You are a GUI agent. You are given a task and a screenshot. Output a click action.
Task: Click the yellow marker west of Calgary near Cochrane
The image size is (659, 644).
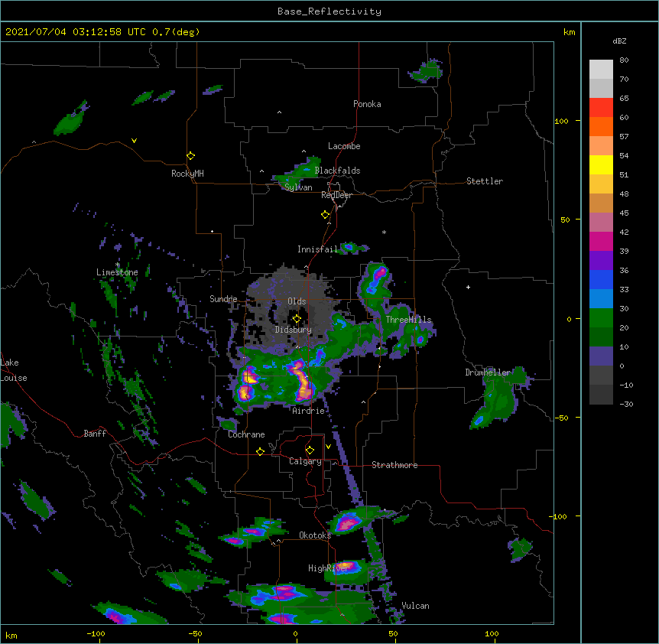pyautogui.click(x=260, y=451)
